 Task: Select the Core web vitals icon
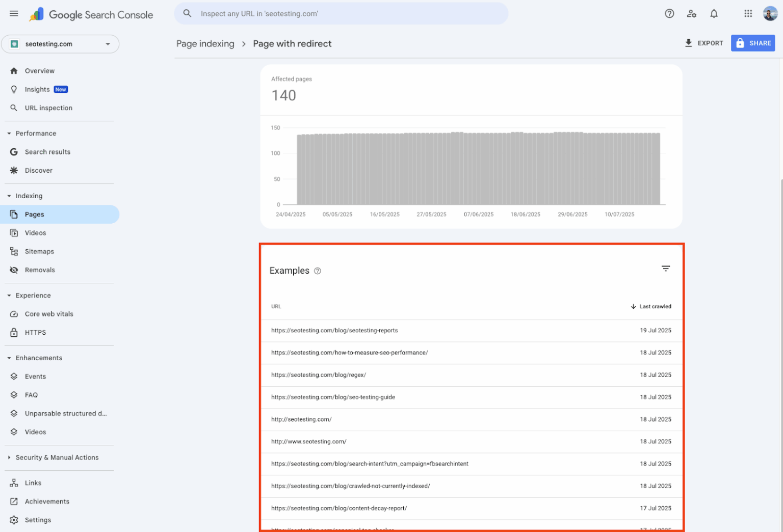tap(14, 314)
